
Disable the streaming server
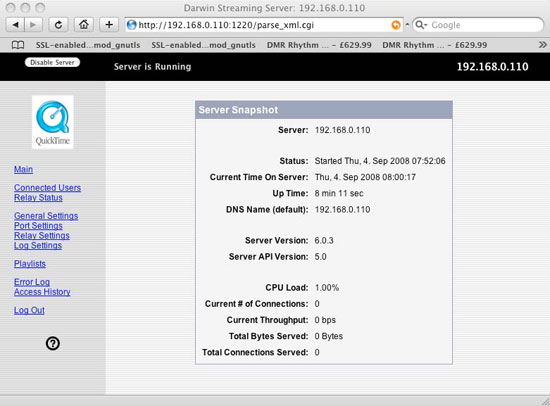click(x=52, y=62)
